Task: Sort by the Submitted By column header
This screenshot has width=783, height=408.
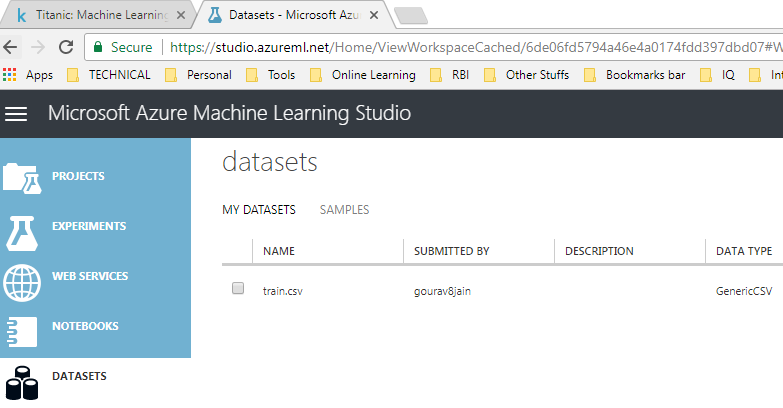Action: click(451, 251)
